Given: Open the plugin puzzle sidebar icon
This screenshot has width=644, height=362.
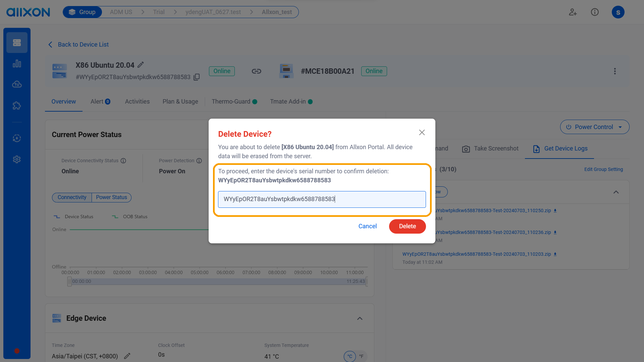Looking at the screenshot, I should coord(17,106).
